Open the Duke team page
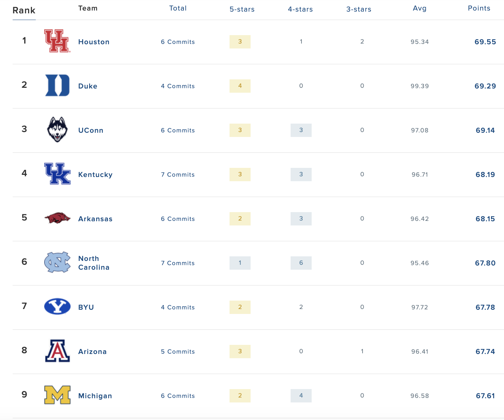 point(88,86)
